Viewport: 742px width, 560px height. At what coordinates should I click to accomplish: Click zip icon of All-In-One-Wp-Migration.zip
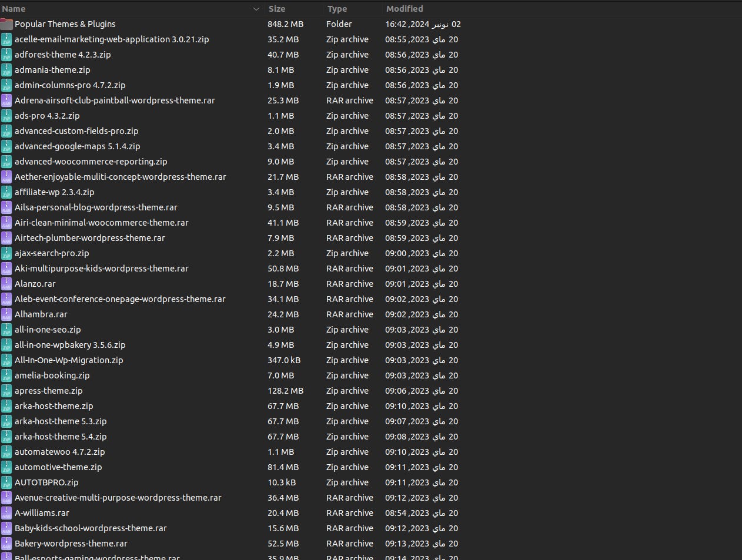click(6, 360)
